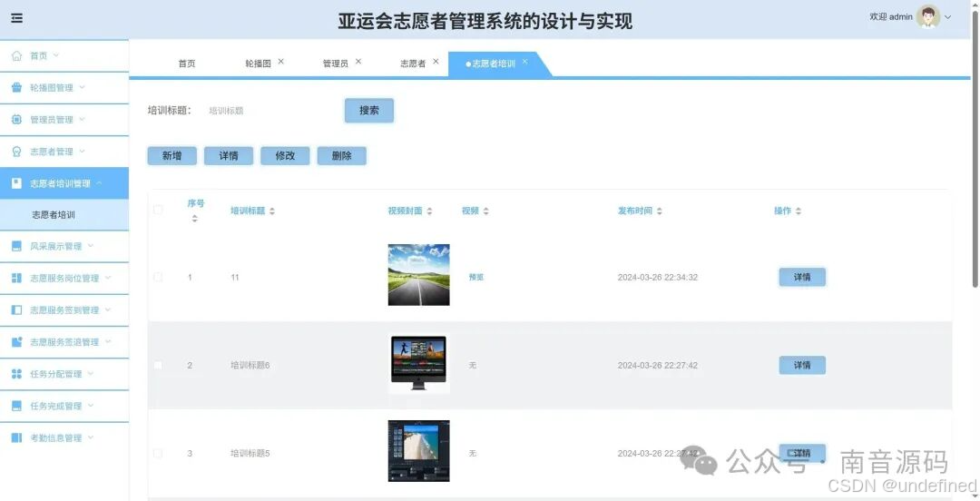This screenshot has height=501, width=980.
Task: Sort by 视频 column arrows
Action: coord(485,211)
